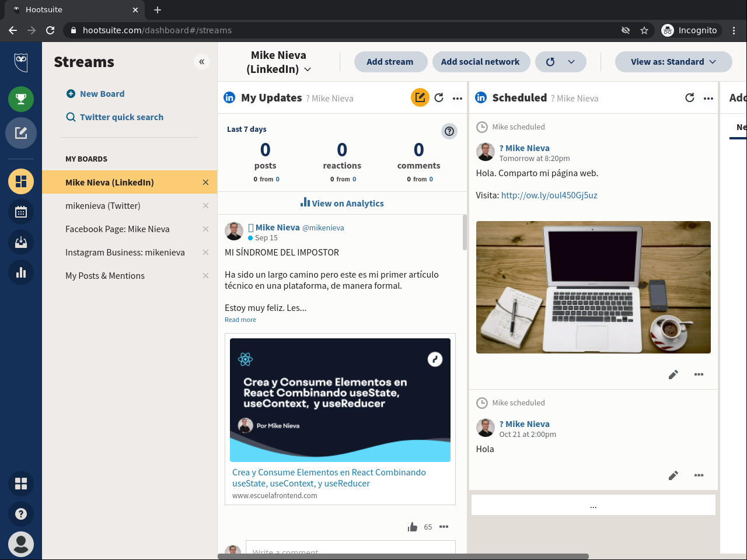This screenshot has height=560, width=747.
Task: Bookmark this page with the star icon
Action: tap(644, 30)
